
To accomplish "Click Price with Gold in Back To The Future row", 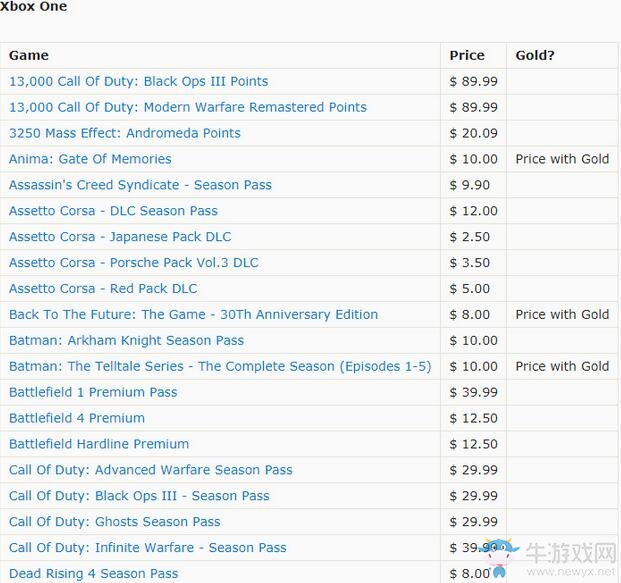I will point(562,314).
